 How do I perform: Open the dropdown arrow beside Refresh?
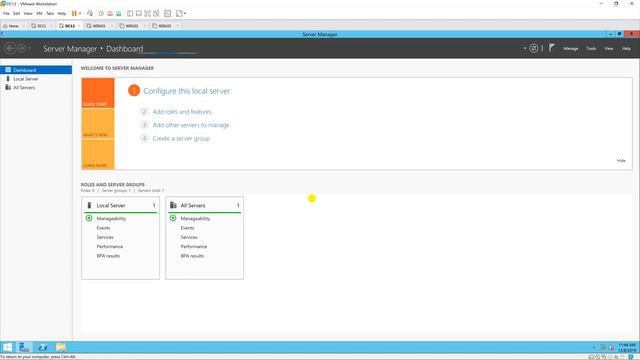pyautogui.click(x=525, y=48)
